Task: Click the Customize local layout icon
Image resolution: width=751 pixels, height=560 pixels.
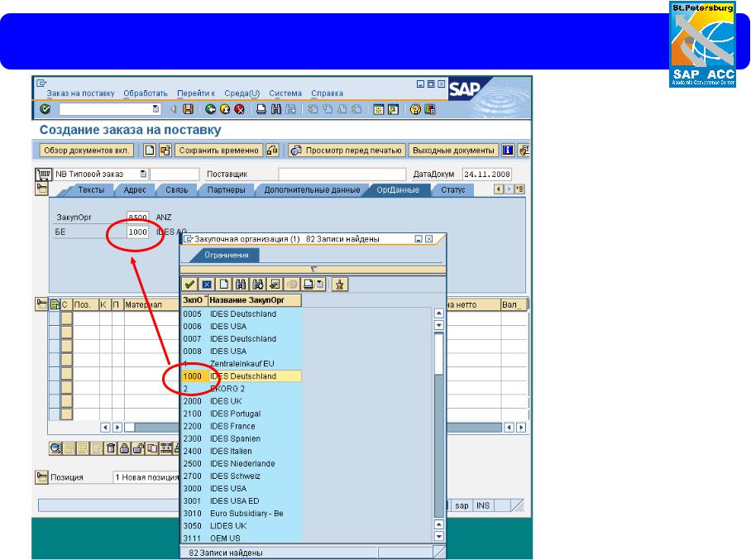Action: coord(429,110)
